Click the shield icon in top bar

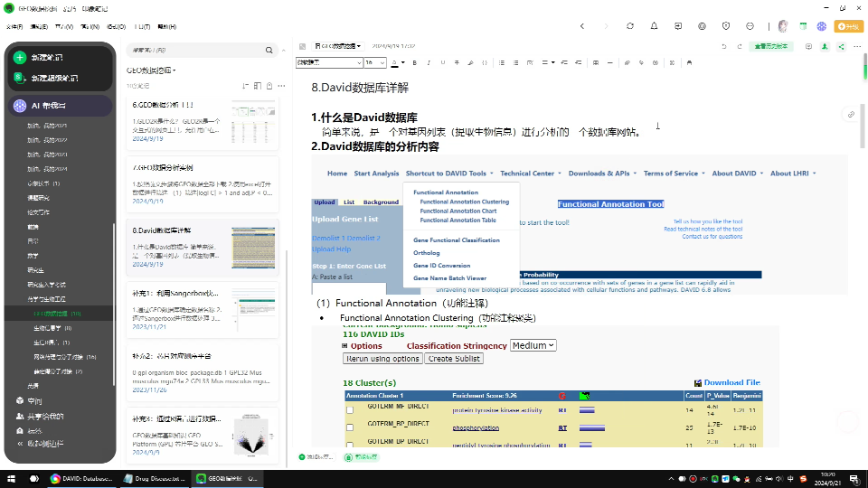tap(726, 26)
